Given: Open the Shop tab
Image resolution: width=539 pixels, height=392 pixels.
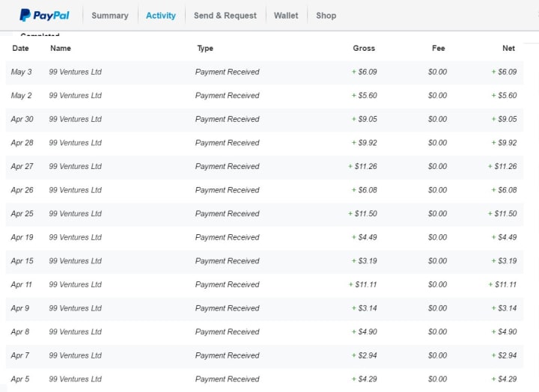Looking at the screenshot, I should click(x=326, y=16).
